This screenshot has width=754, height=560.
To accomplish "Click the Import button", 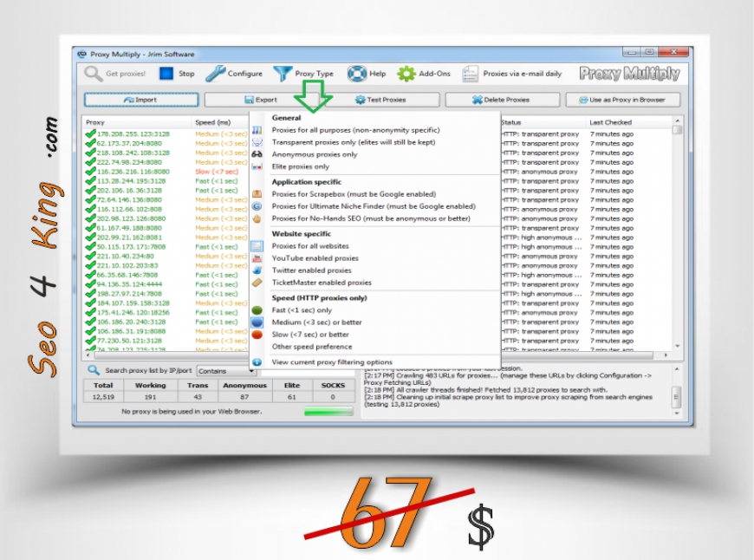I will click(141, 100).
